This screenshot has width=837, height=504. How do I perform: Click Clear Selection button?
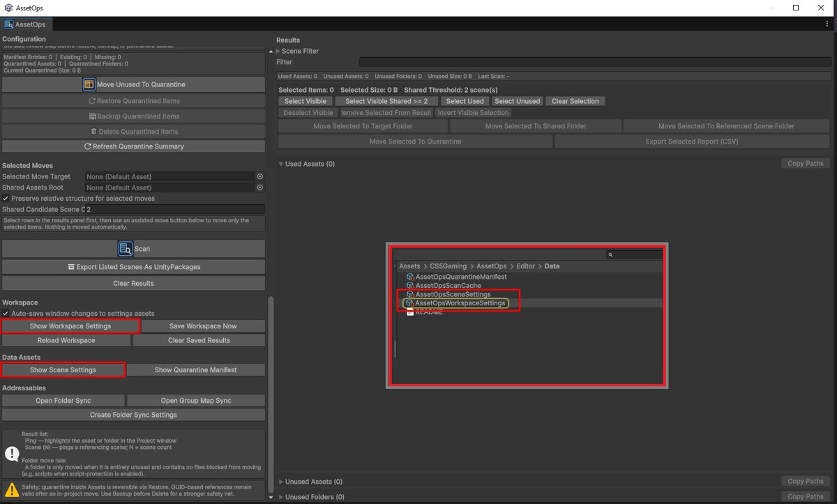(575, 101)
